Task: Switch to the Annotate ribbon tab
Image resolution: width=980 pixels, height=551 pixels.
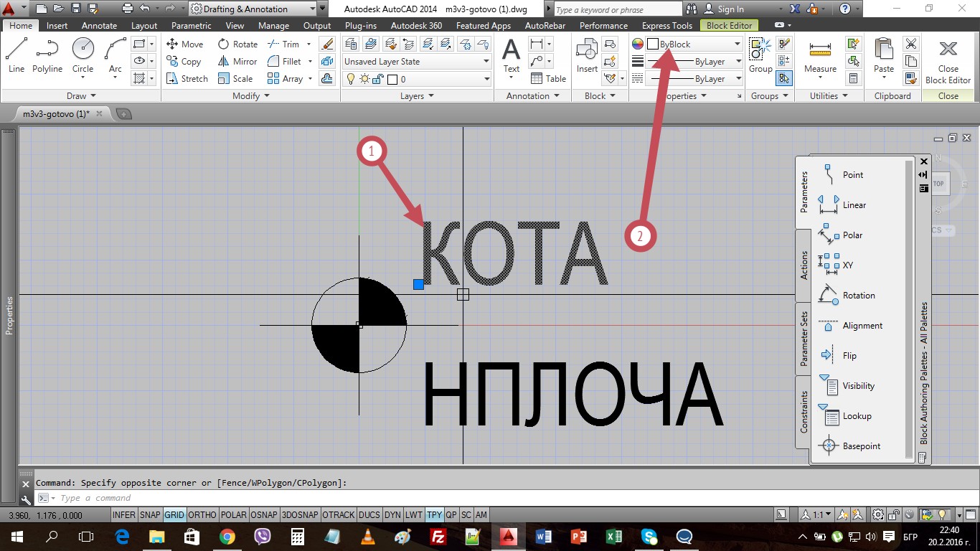Action: click(x=99, y=26)
